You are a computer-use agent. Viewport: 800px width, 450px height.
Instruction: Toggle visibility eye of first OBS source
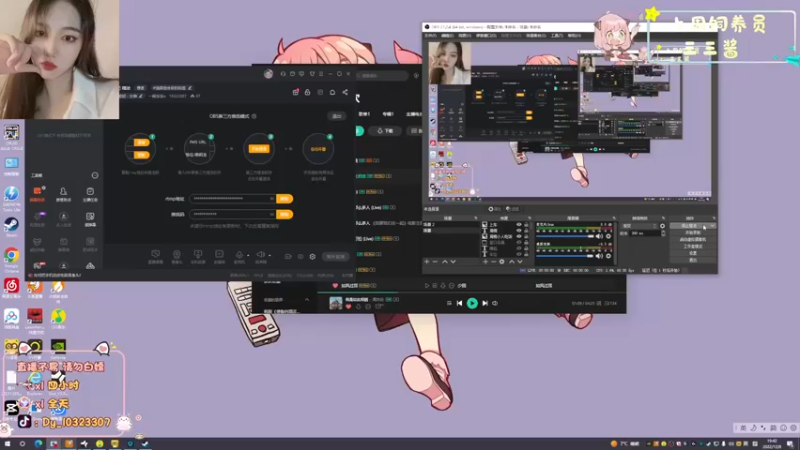point(519,224)
